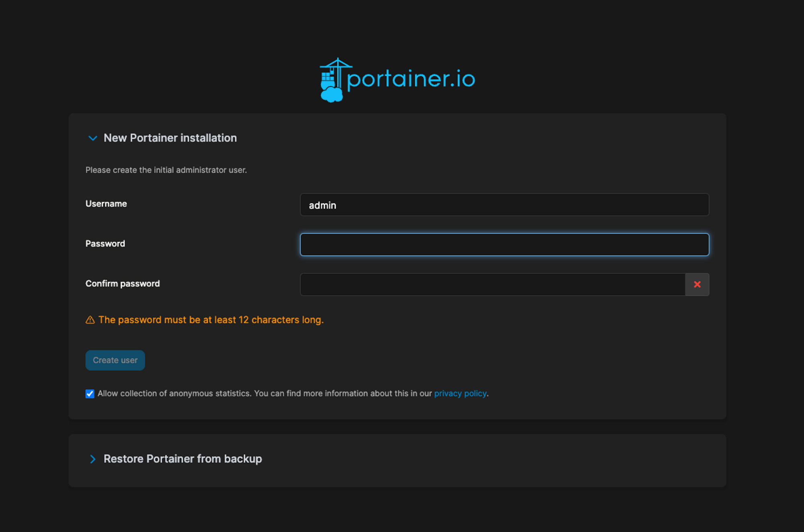The width and height of the screenshot is (804, 532).
Task: Click the Create user button
Action: (115, 360)
